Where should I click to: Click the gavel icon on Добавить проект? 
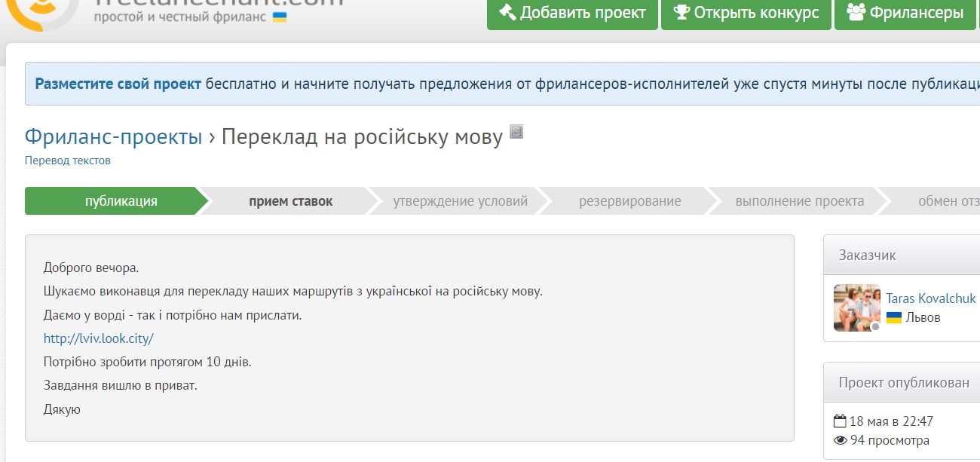[x=507, y=13]
